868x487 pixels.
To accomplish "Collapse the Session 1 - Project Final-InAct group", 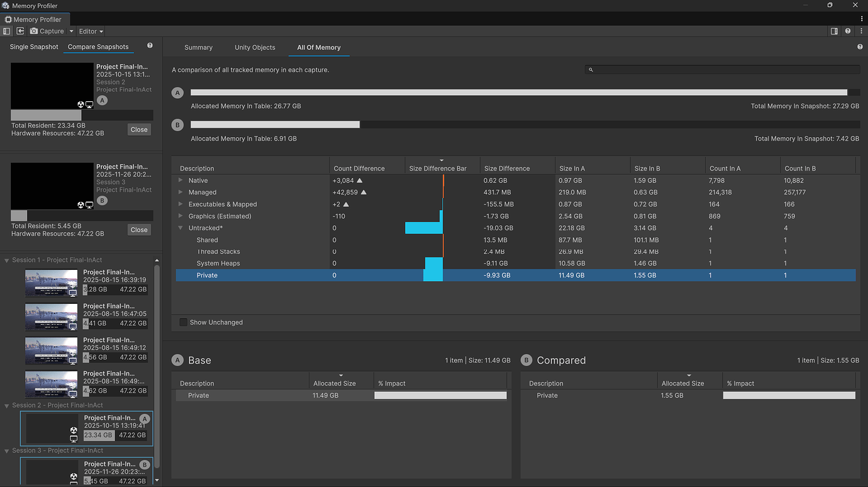I will (6, 259).
